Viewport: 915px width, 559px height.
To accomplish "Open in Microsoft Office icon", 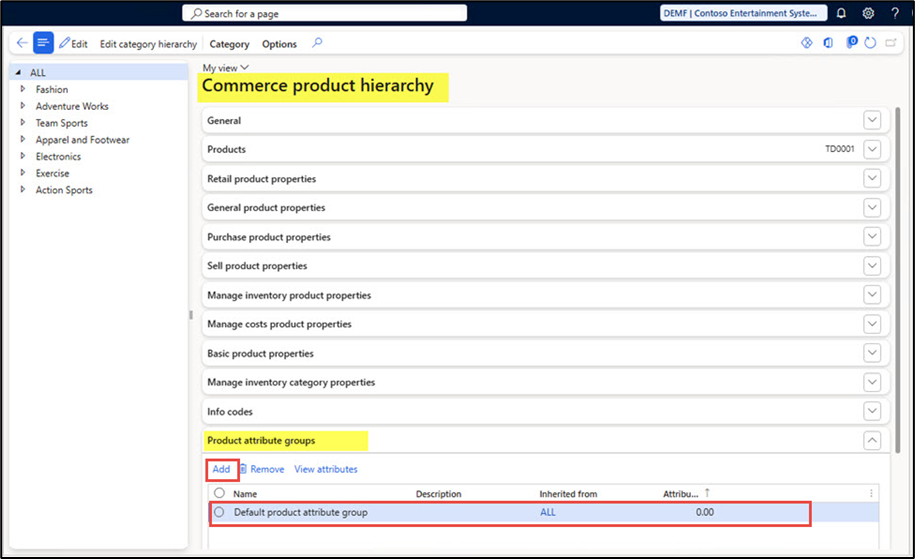I will tap(828, 43).
